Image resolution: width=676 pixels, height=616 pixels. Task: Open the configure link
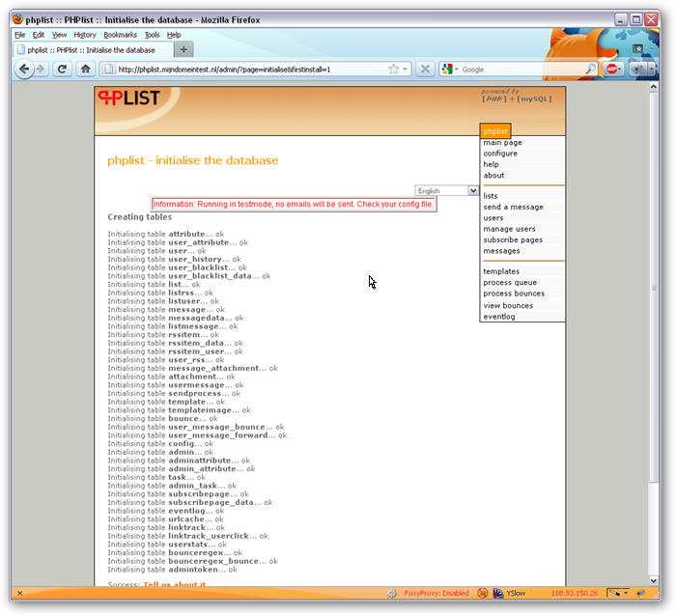pyautogui.click(x=500, y=153)
